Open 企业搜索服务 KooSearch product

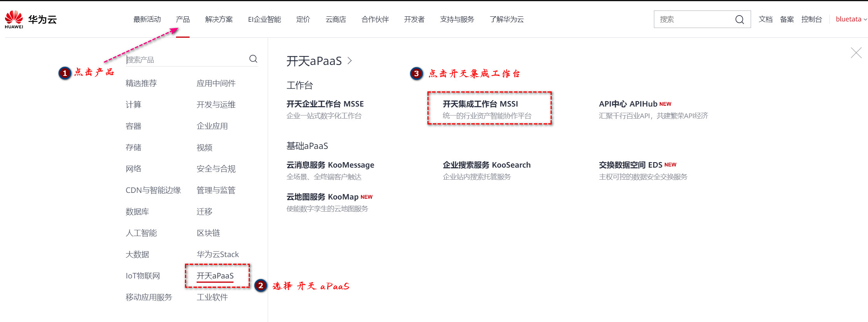pyautogui.click(x=486, y=165)
